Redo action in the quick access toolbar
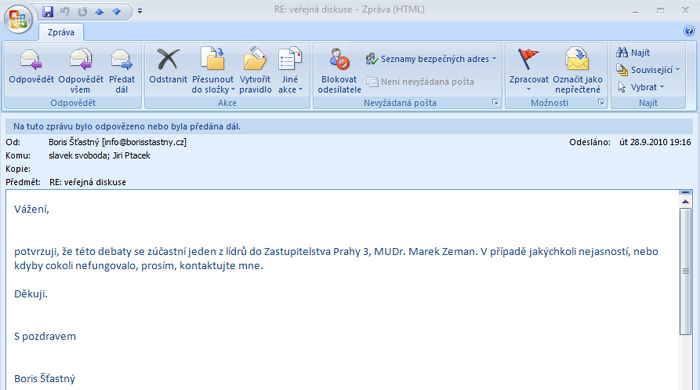The image size is (700, 390). (83, 11)
